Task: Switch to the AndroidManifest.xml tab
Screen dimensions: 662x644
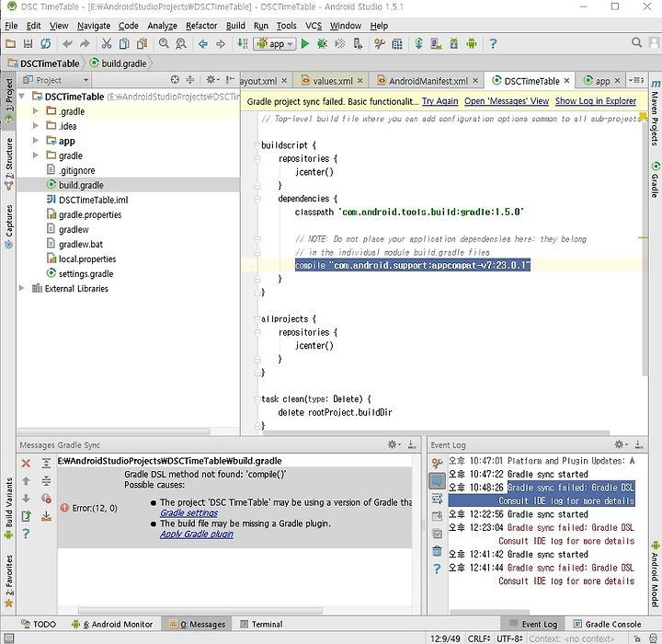Action: [428, 81]
